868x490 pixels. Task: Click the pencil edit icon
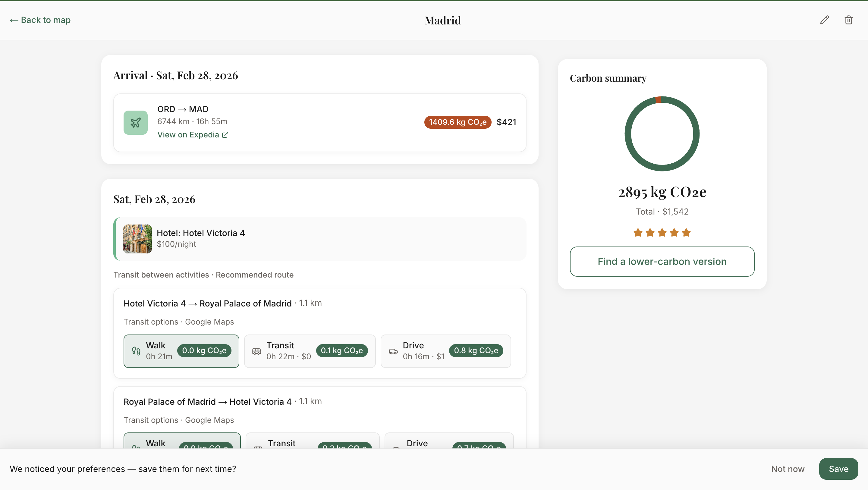(x=824, y=20)
